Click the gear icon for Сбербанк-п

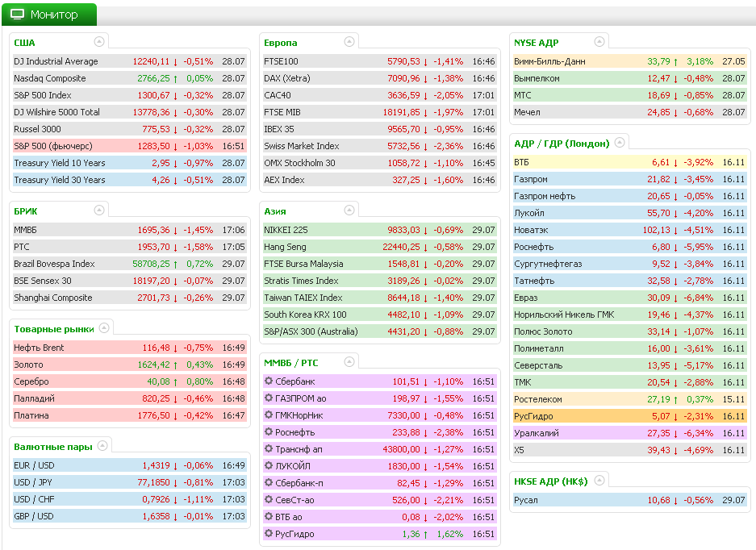pos(269,482)
